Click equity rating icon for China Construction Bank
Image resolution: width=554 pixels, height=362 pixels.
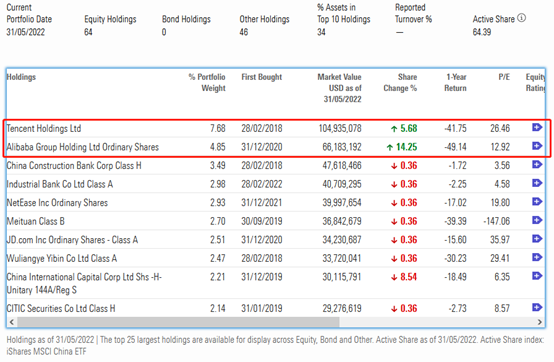[537, 164]
